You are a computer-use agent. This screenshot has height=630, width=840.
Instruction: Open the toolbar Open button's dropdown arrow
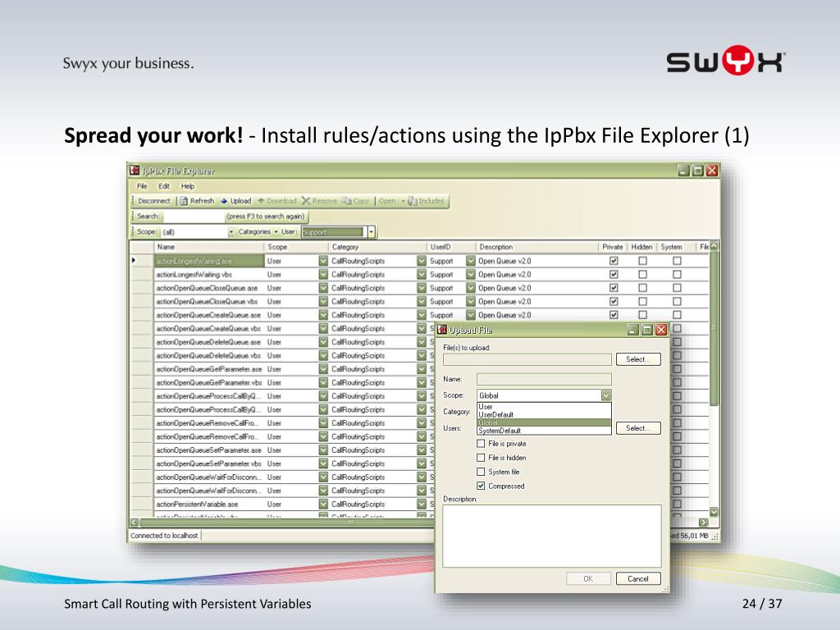coord(403,201)
